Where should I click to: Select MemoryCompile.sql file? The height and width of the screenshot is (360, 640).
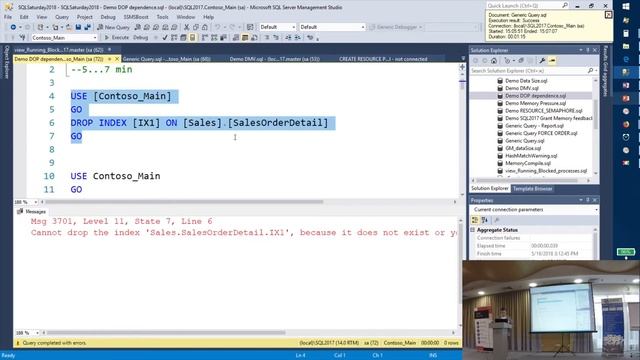tap(527, 163)
